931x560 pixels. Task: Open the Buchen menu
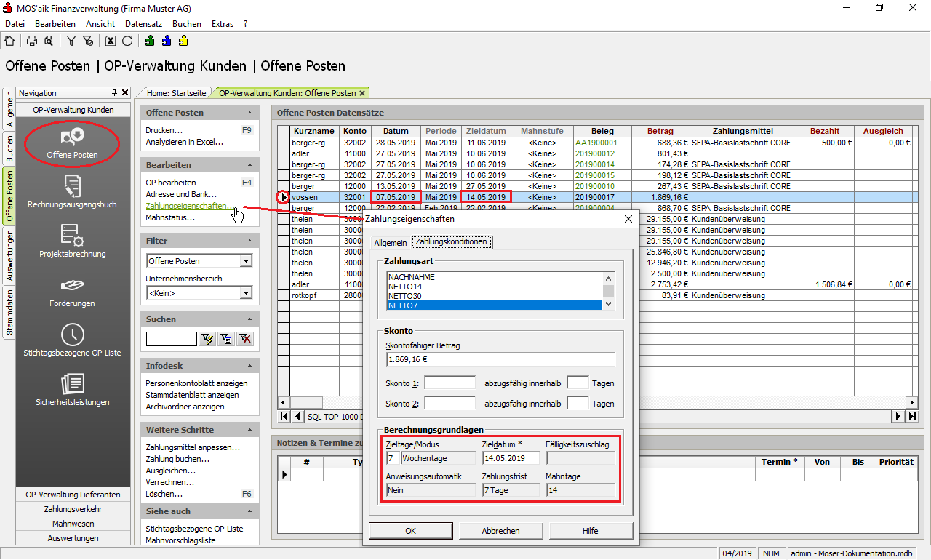(x=186, y=24)
